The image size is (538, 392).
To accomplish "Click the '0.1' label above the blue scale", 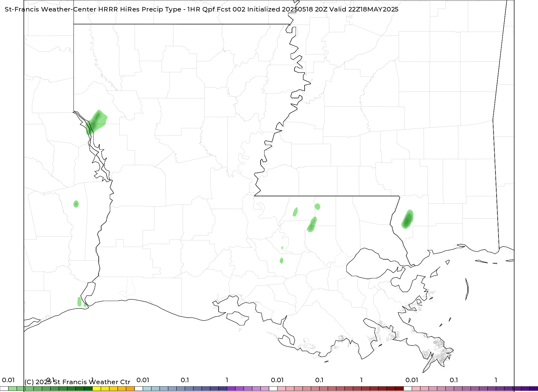I will pyautogui.click(x=185, y=380).
